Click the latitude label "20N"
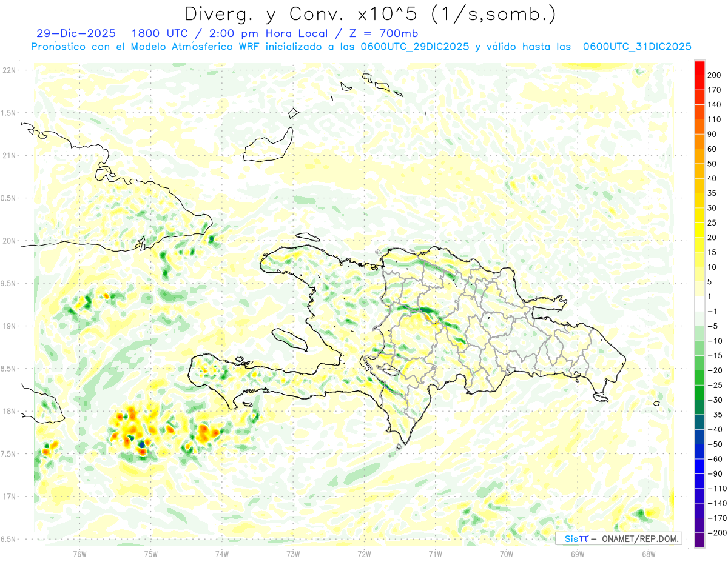Screen dimensions: 728x562 coord(9,241)
